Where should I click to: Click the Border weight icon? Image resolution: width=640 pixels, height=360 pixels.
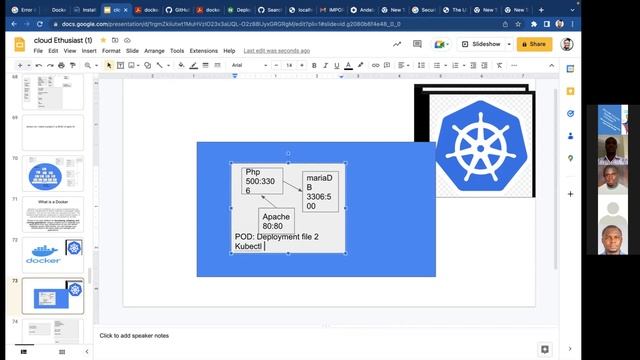[206, 65]
